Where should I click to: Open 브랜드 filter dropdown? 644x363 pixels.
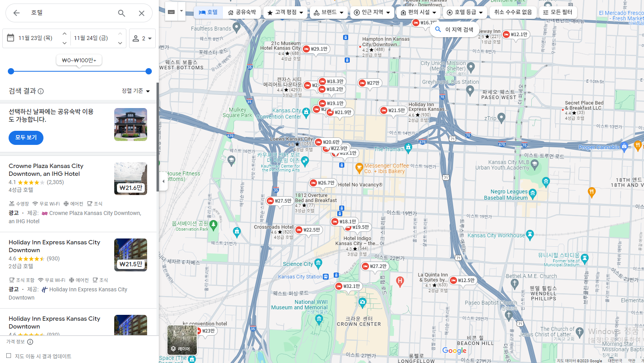[329, 13]
